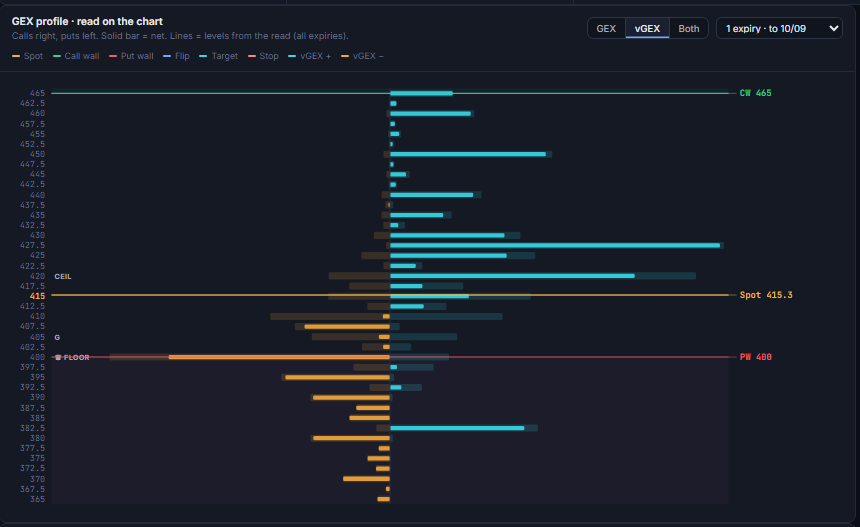The width and height of the screenshot is (860, 527).
Task: Click the 427.5 strike axis label
Action: [32, 245]
